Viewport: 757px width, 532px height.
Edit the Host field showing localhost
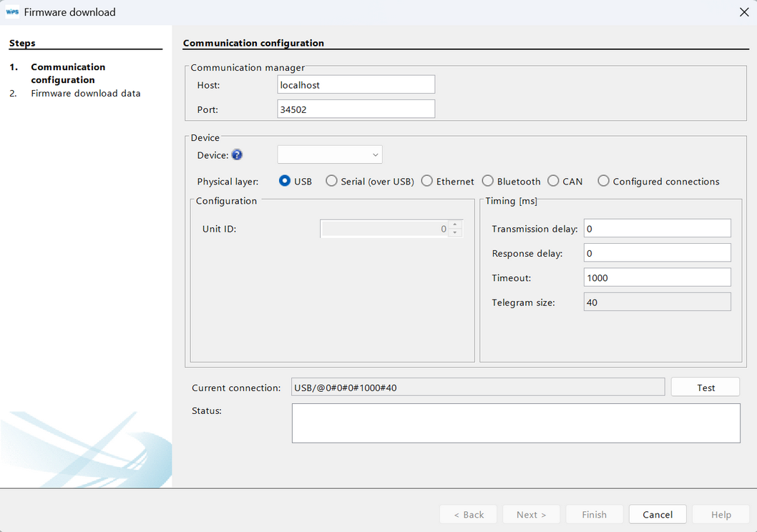pos(356,84)
